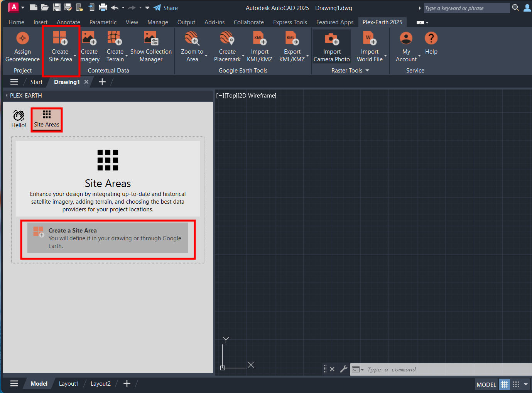Toggle the drawing grid display in status bar
This screenshot has height=393, width=532.
[x=504, y=385]
